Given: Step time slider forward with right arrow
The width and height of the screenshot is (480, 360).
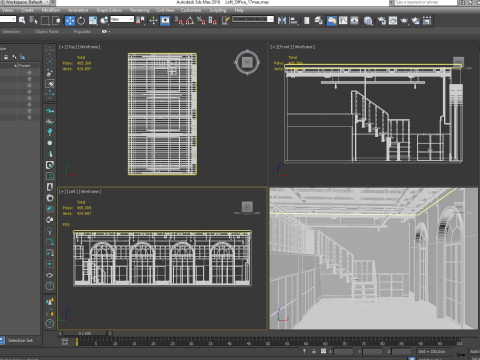Looking at the screenshot, I should coord(110,333).
